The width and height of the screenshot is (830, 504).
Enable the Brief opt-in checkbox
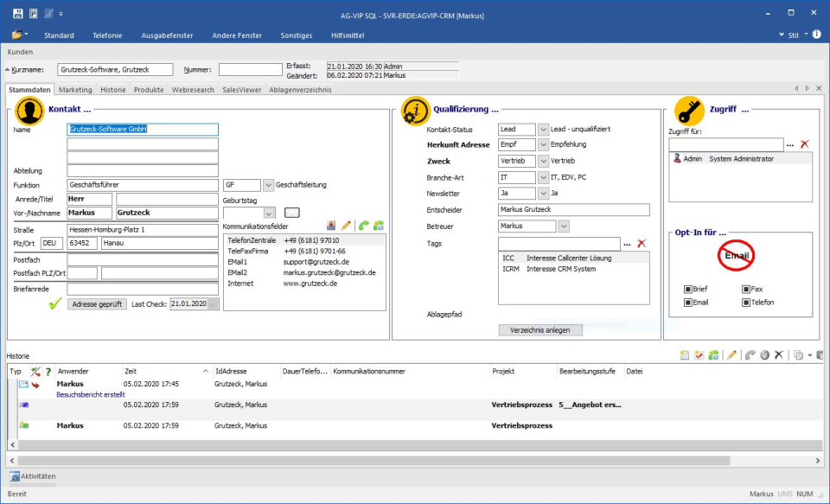(689, 289)
